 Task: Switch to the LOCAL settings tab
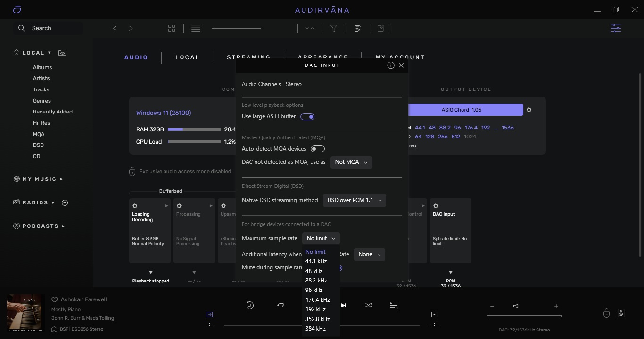coord(188,57)
